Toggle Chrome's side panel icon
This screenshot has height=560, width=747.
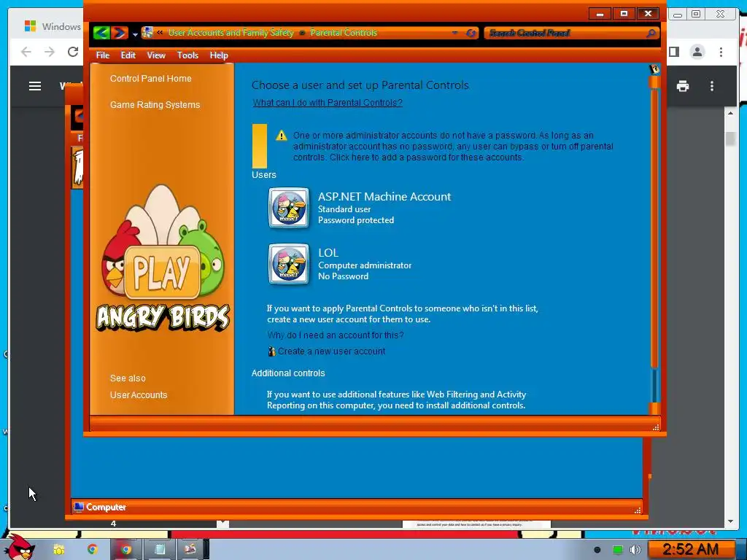(x=673, y=52)
